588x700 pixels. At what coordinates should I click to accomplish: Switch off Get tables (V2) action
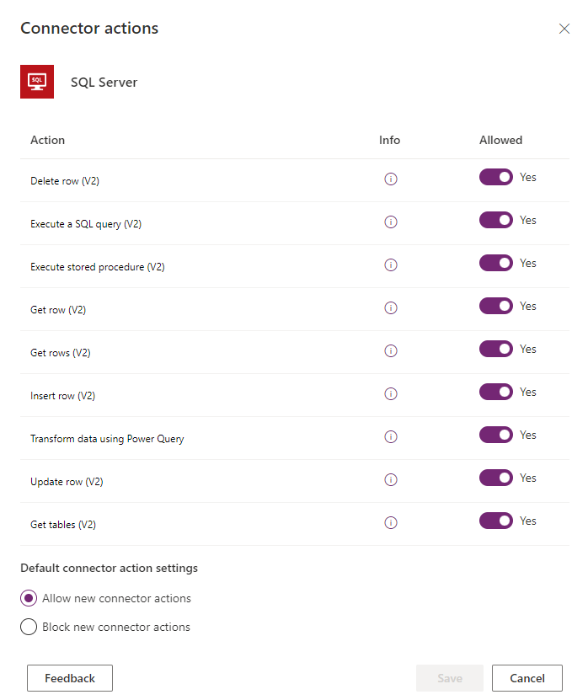tap(496, 521)
